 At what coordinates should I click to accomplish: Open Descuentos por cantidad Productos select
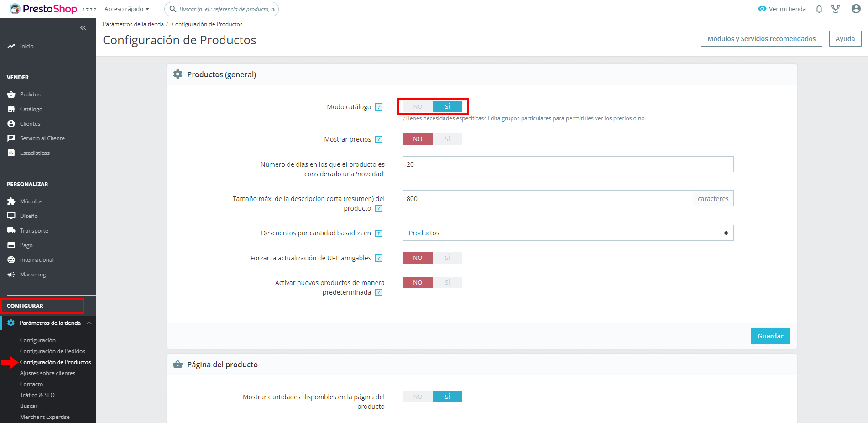(x=568, y=233)
